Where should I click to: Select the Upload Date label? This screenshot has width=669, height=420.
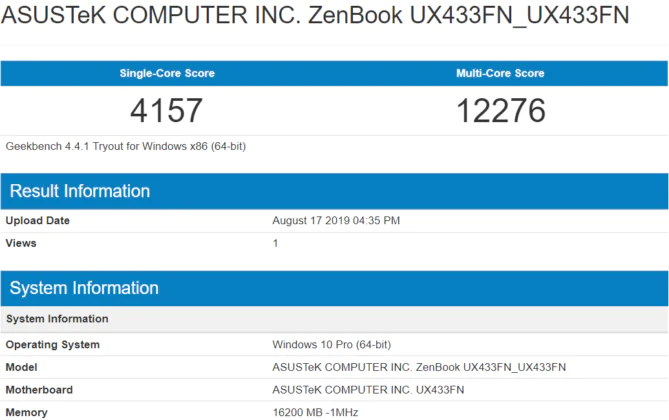38,221
